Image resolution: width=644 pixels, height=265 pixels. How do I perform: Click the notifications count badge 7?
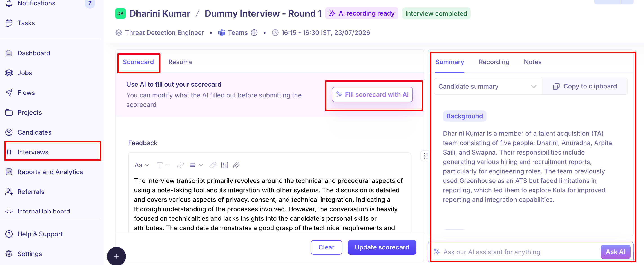point(90,3)
